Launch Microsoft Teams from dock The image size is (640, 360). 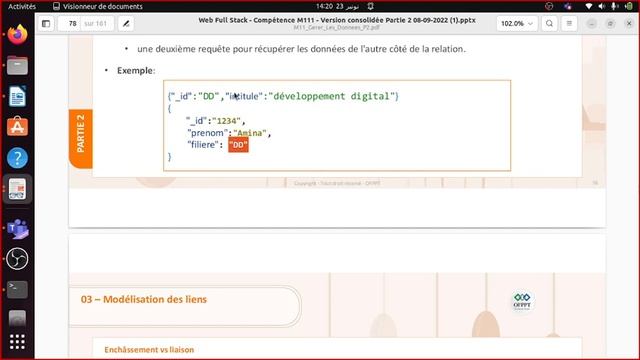coord(17,229)
